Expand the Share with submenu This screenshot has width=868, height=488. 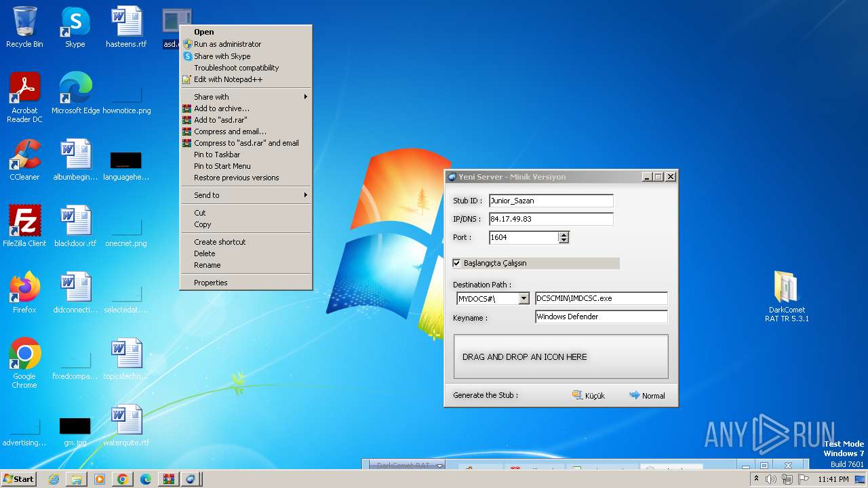coord(245,97)
